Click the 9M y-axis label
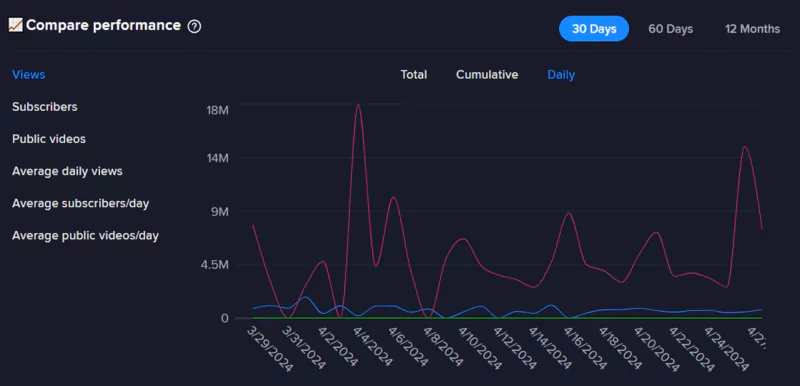 tap(219, 212)
